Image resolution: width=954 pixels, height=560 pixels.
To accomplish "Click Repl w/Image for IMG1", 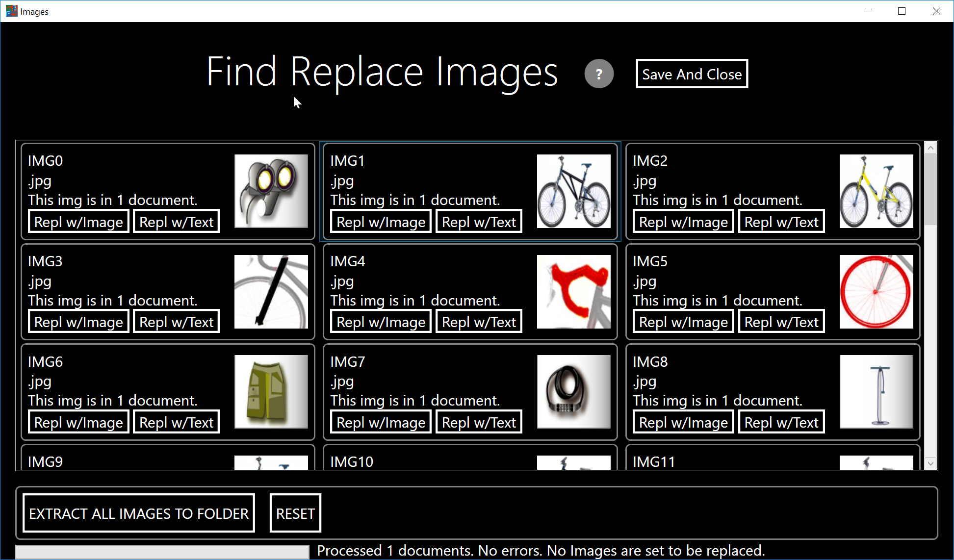I will (381, 222).
